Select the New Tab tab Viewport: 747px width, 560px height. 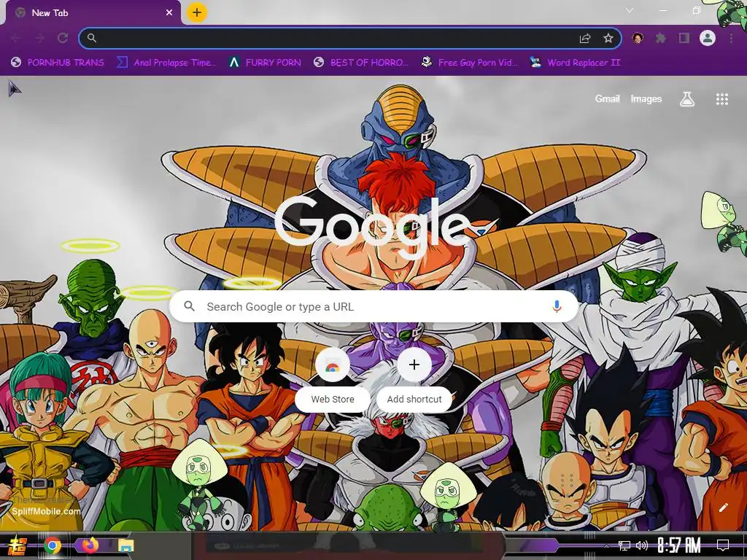tap(93, 13)
